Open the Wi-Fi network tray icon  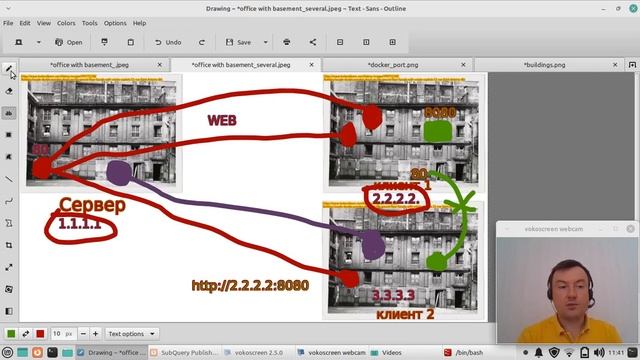point(569,352)
